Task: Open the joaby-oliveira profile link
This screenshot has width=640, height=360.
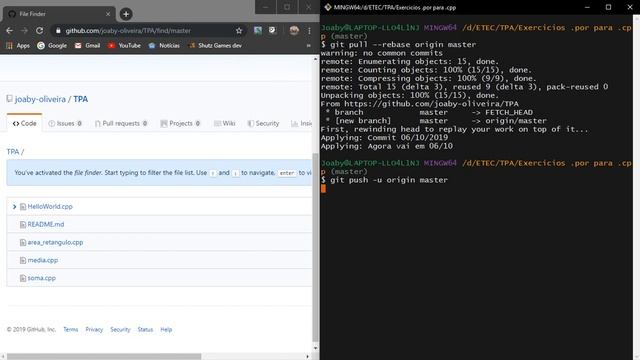Action: tap(40, 99)
